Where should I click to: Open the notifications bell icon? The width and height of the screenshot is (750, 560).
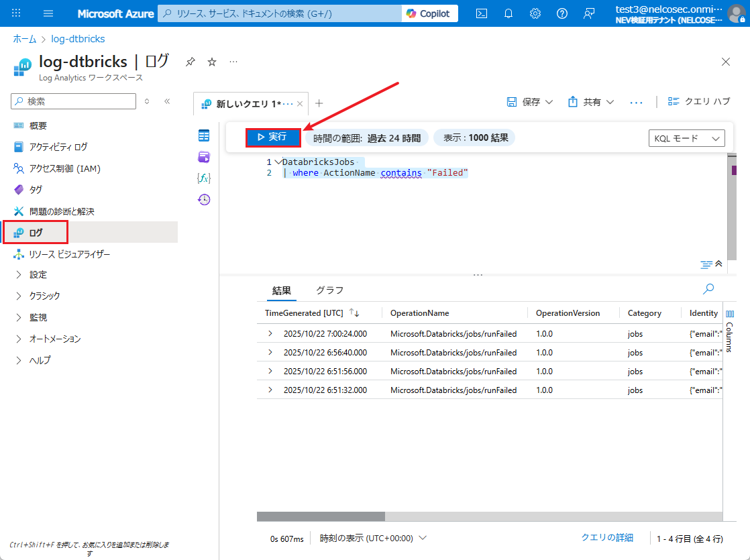pyautogui.click(x=508, y=13)
